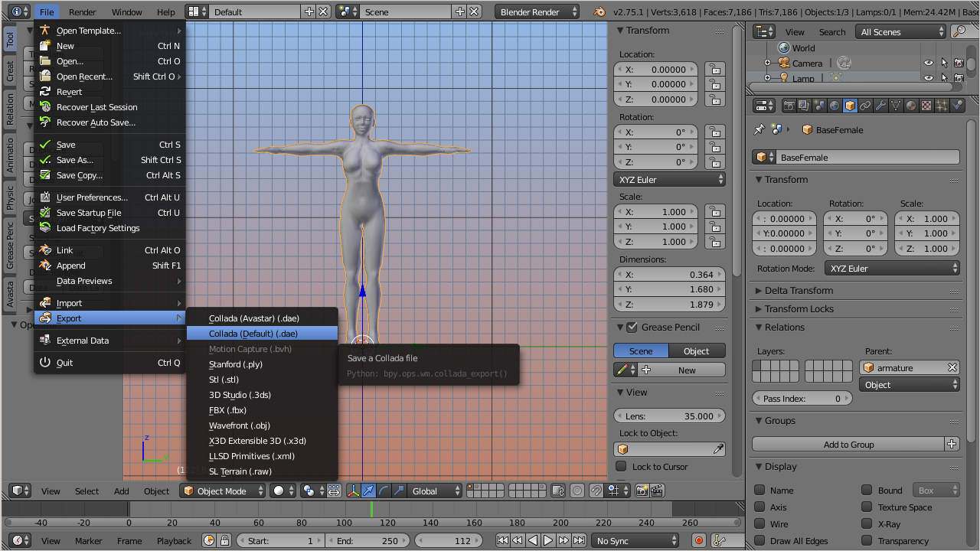Click the Lens value field
Viewport: 980px width, 551px height.
pyautogui.click(x=670, y=416)
